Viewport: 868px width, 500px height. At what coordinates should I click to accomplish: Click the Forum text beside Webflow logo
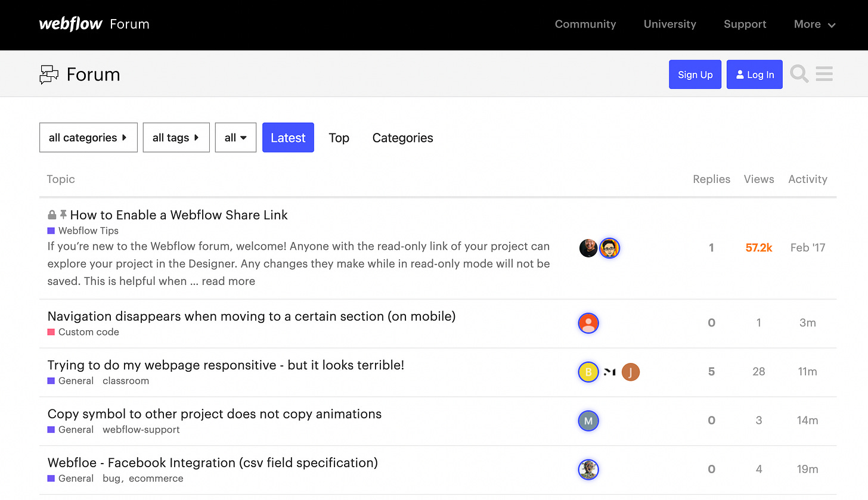(129, 24)
